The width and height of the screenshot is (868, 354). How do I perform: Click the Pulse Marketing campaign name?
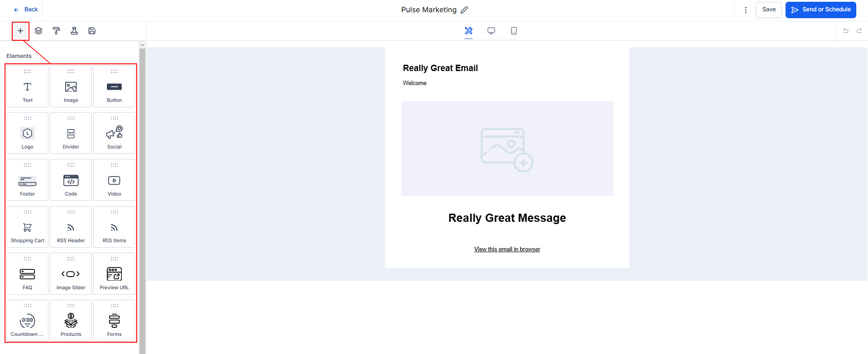(429, 10)
